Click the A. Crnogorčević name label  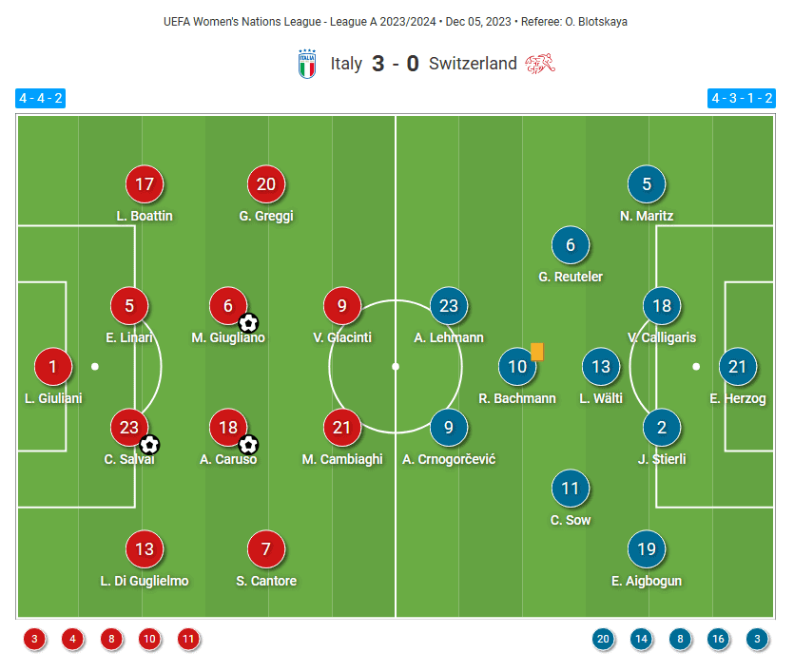449,459
